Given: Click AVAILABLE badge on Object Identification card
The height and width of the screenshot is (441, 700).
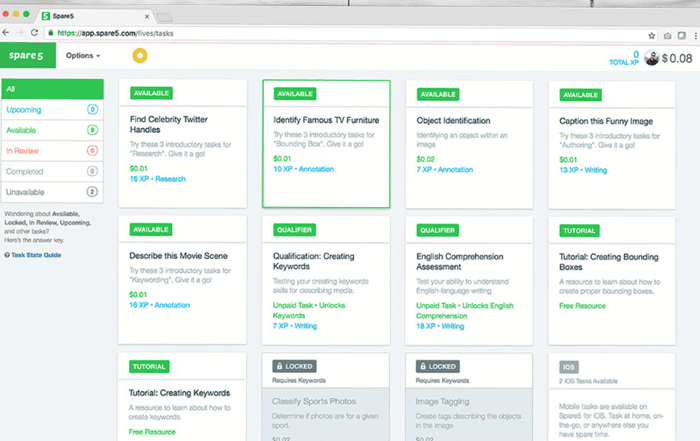Looking at the screenshot, I should coord(438,94).
